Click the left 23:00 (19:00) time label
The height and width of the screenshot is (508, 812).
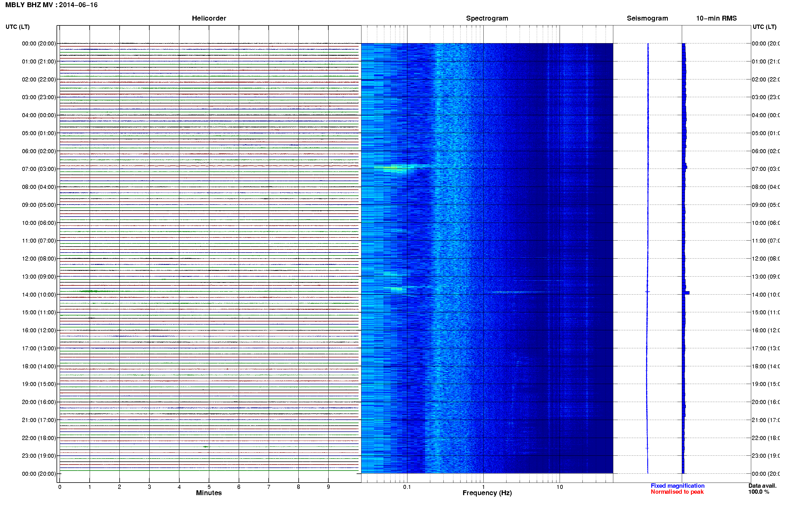(x=39, y=456)
